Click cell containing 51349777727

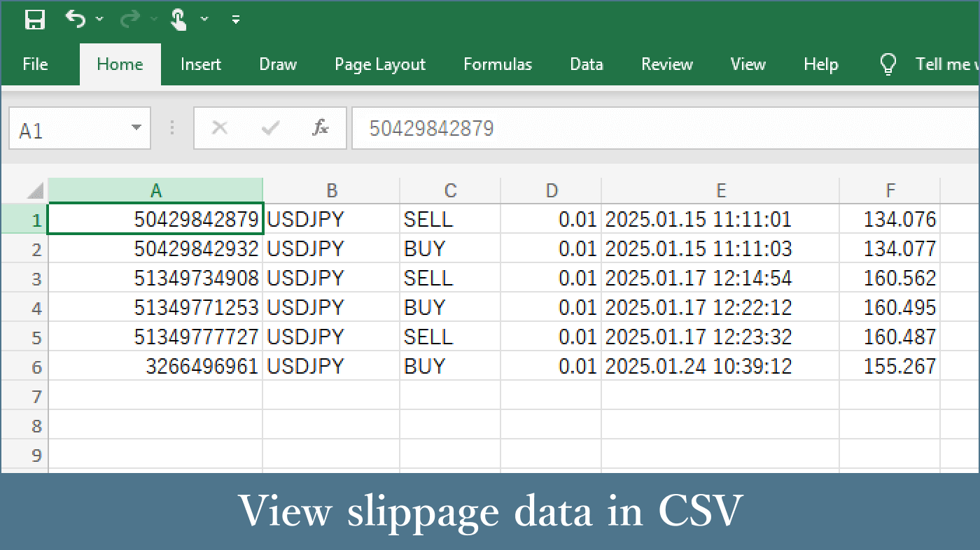click(x=155, y=337)
